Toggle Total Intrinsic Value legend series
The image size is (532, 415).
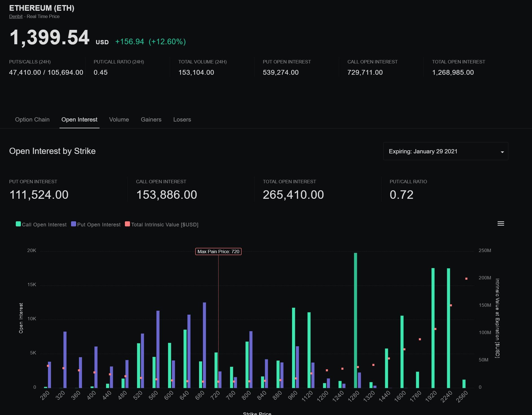(x=162, y=224)
